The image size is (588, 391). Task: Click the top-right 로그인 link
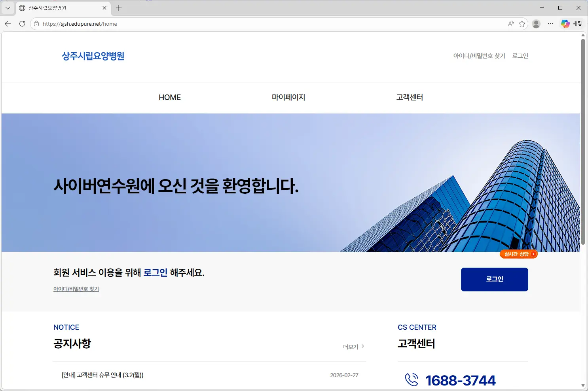520,55
